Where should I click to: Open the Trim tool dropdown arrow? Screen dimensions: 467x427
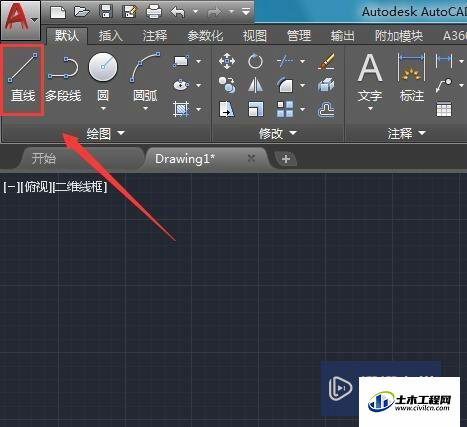(303, 61)
